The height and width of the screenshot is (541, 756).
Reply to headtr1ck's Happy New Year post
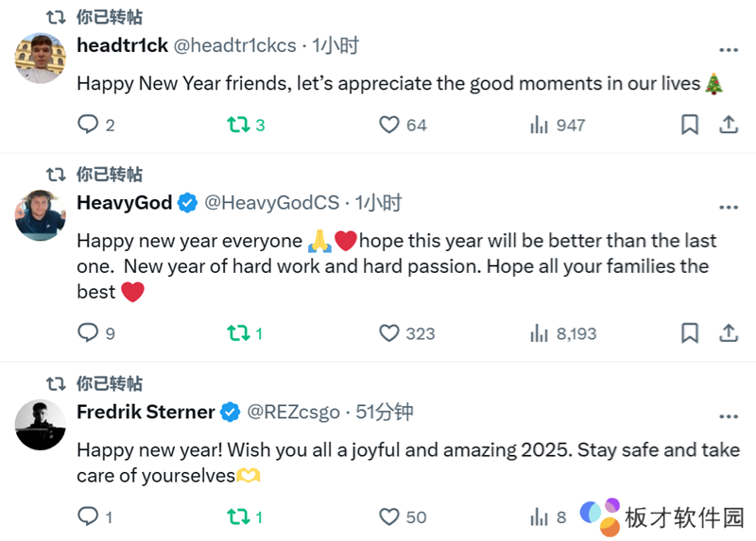click(88, 125)
